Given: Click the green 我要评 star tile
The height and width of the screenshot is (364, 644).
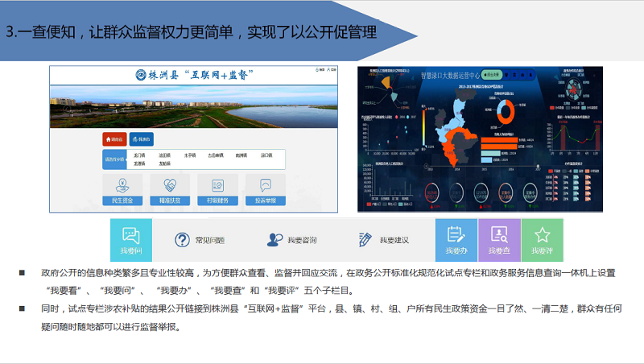Looking at the screenshot, I should (542, 240).
